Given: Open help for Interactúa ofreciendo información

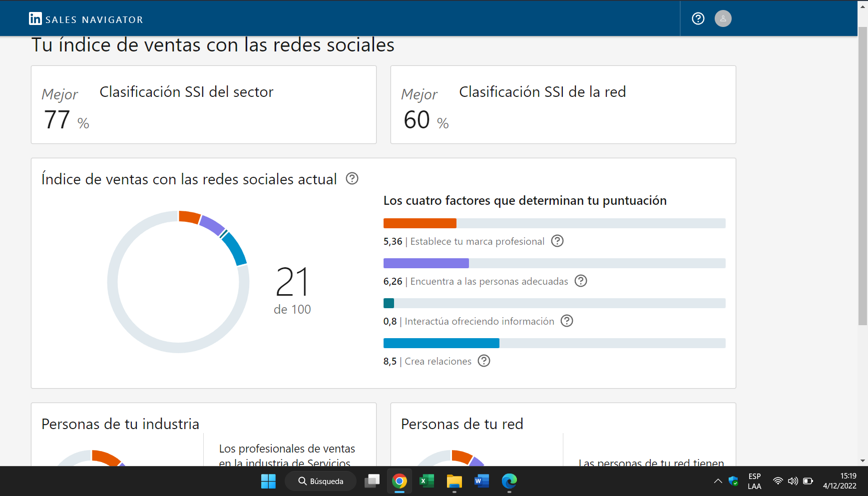Looking at the screenshot, I should tap(567, 321).
